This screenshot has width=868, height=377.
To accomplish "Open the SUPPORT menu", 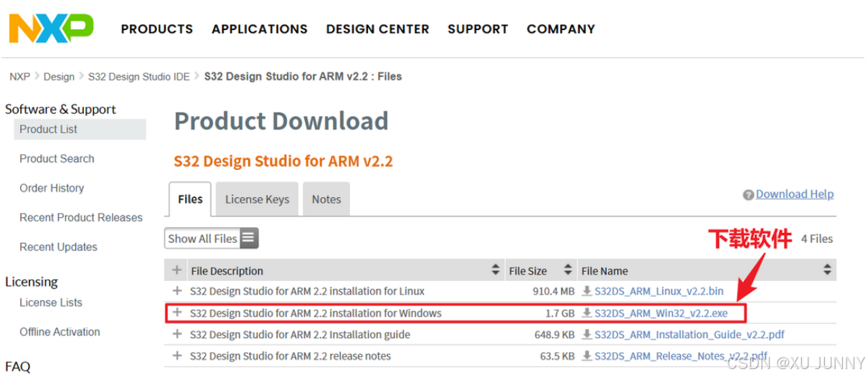I will [x=478, y=29].
